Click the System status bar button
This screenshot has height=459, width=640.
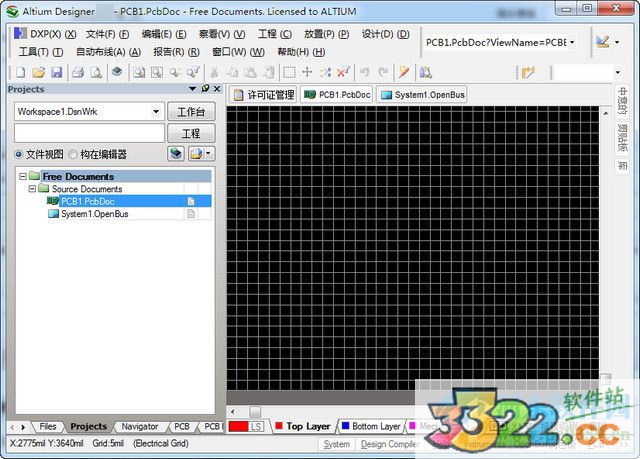(336, 444)
